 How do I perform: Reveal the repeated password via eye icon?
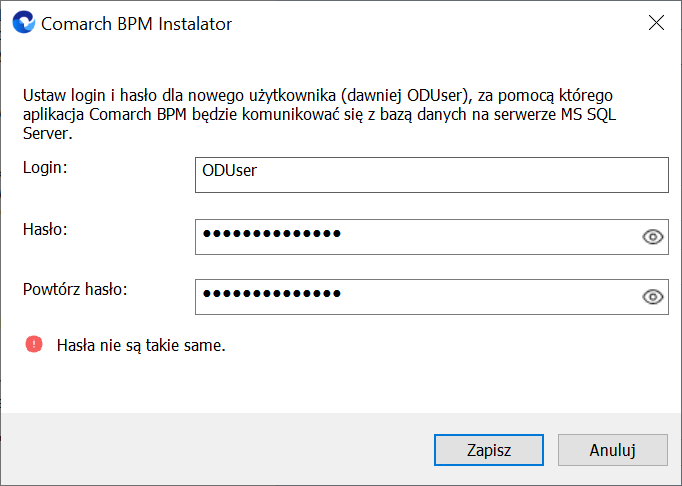pyautogui.click(x=652, y=297)
